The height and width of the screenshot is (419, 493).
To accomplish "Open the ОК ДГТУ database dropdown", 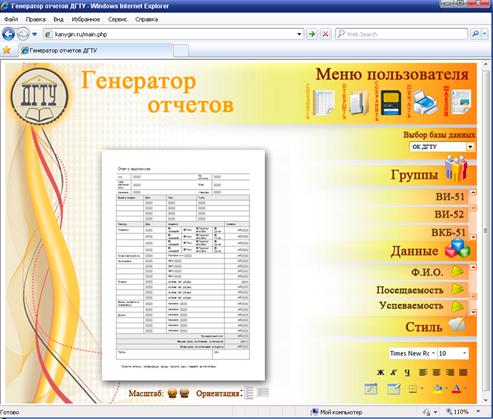I will [442, 147].
